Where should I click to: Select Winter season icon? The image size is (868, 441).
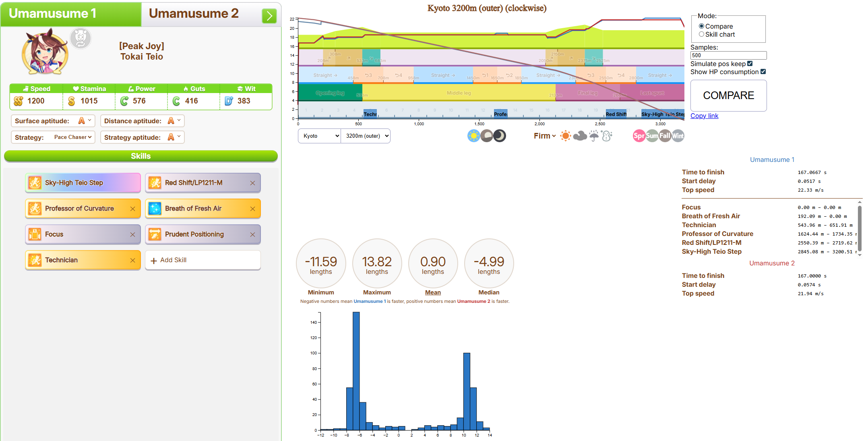(x=678, y=136)
